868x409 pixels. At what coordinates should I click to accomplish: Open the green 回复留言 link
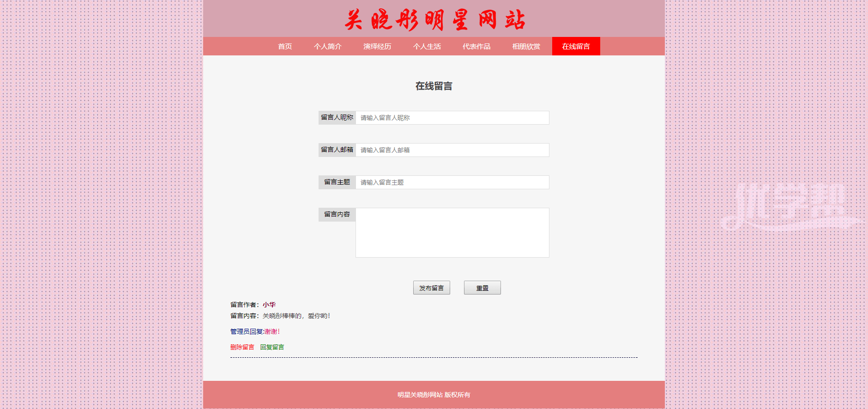tap(272, 347)
